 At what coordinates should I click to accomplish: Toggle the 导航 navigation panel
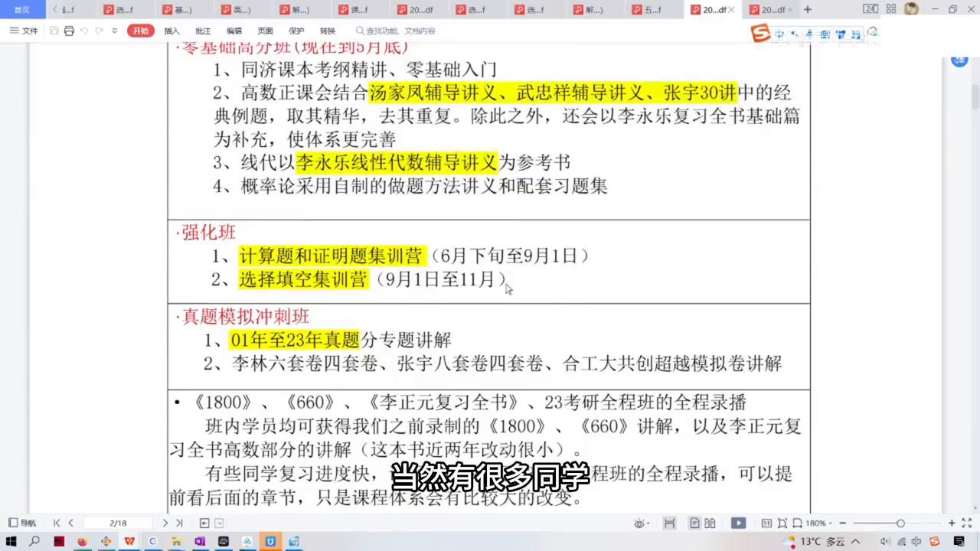pyautogui.click(x=22, y=523)
